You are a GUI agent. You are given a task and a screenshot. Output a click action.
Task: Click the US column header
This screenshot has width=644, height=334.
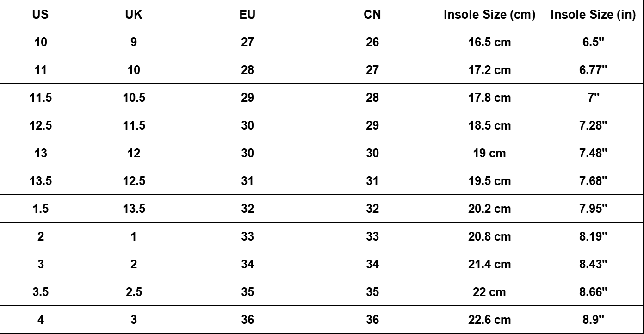[41, 14]
